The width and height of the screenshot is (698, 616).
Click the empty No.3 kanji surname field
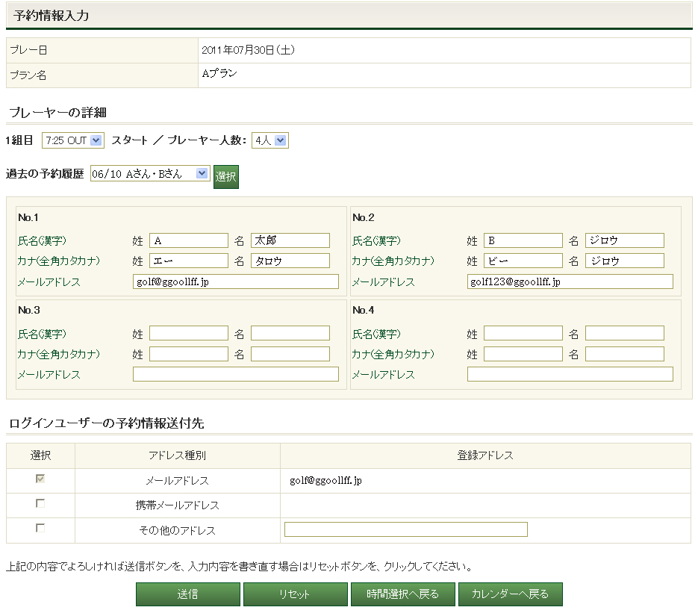point(188,334)
